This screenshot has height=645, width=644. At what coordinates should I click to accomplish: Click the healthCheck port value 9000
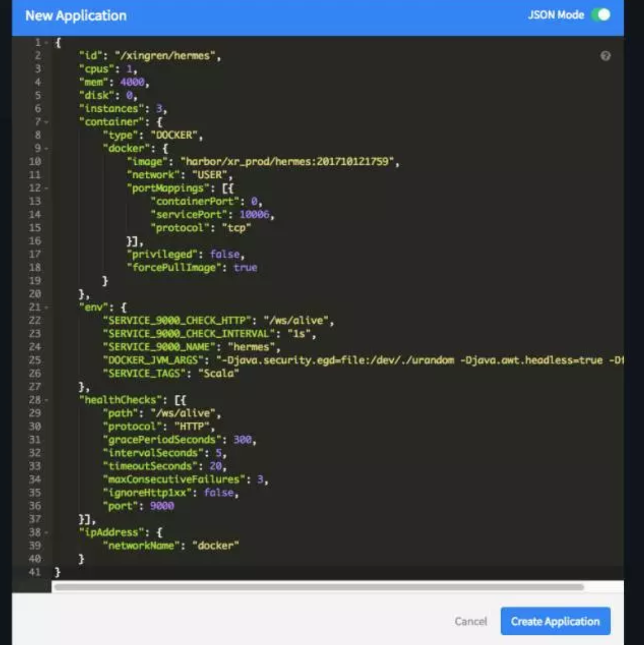162,506
